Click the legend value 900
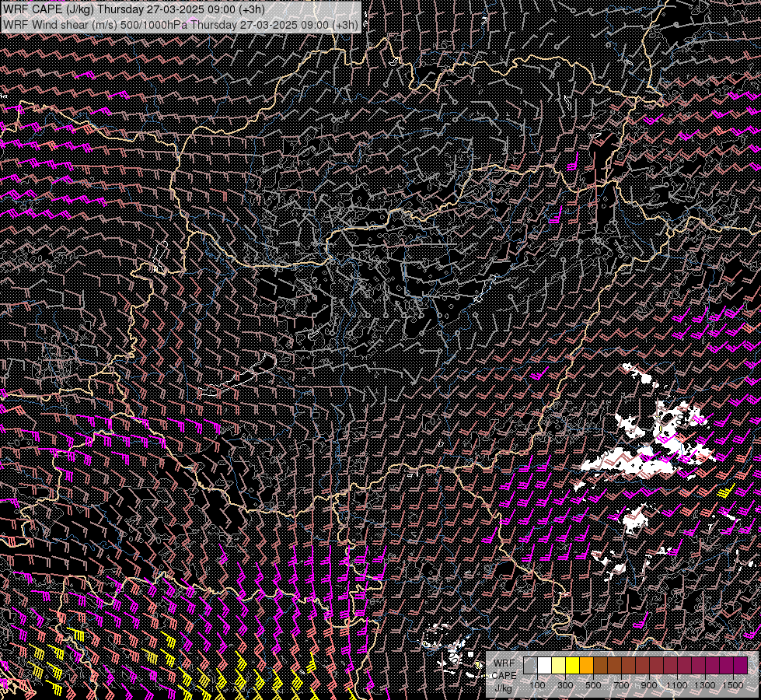Image resolution: width=761 pixels, height=700 pixels. coord(649,685)
